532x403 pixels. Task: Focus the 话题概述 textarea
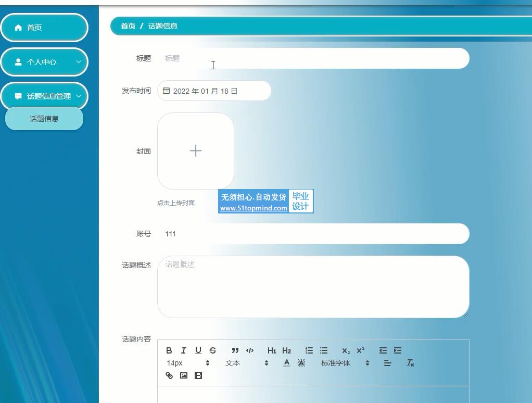[313, 287]
